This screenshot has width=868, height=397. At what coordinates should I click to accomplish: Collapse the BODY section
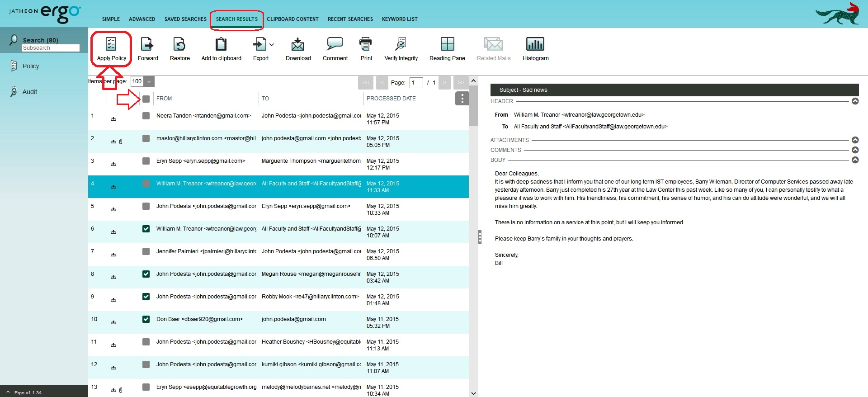[855, 160]
